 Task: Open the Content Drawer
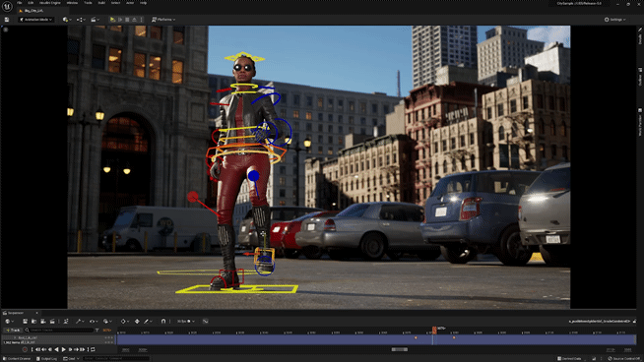[18, 359]
